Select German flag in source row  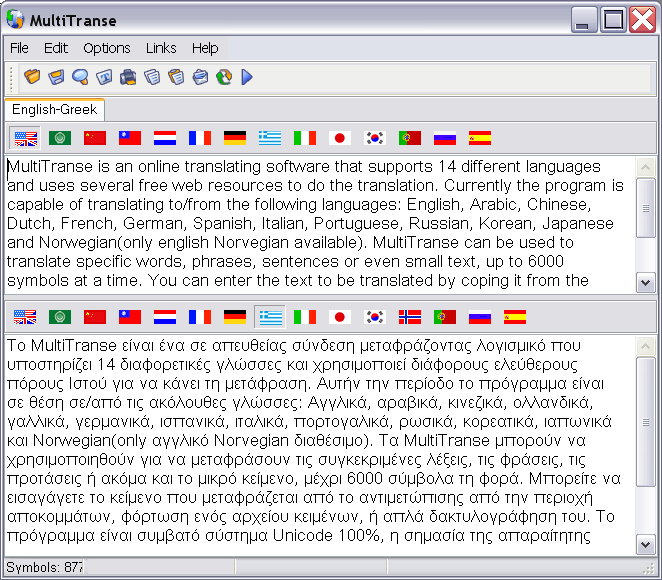point(235,138)
